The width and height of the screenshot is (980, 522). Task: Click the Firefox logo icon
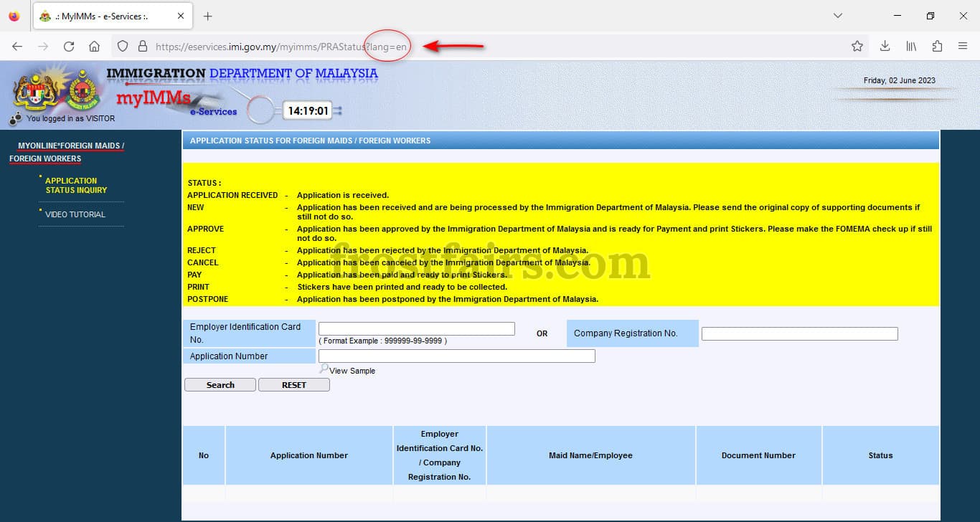(x=14, y=16)
